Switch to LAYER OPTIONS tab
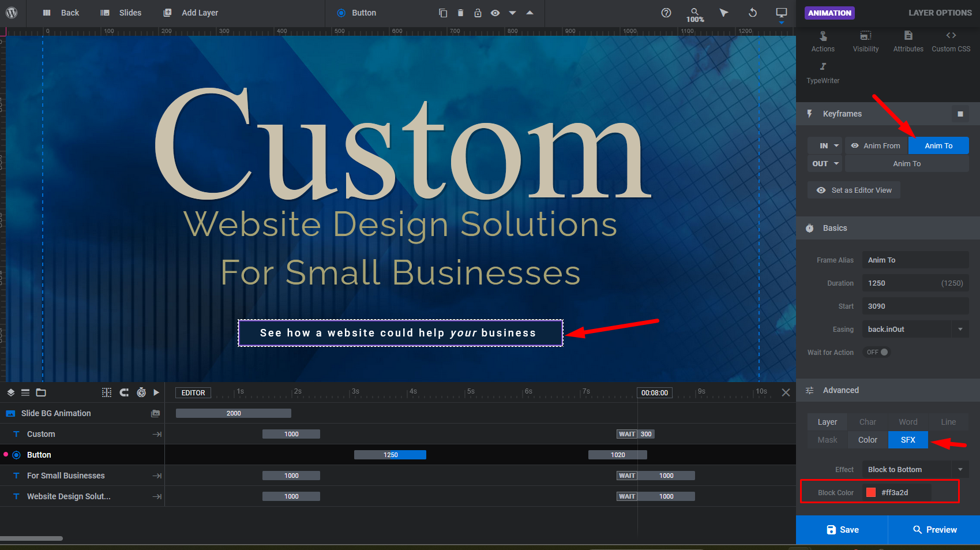Viewport: 980px width, 550px height. pyautogui.click(x=940, y=13)
